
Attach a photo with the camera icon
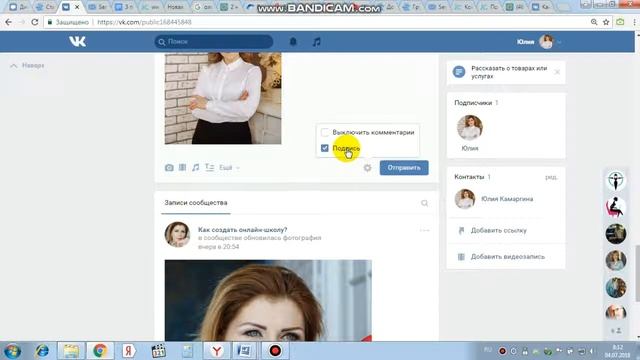[169, 168]
